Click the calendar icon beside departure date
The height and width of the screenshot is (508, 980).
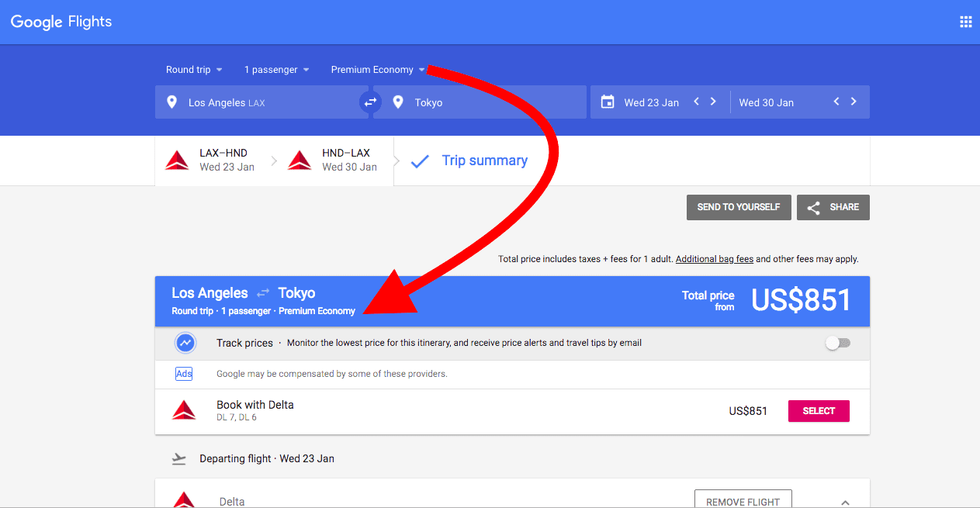(x=608, y=102)
